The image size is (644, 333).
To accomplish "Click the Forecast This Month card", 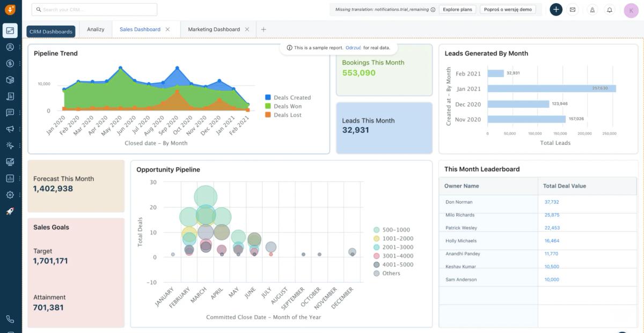I will [x=76, y=186].
